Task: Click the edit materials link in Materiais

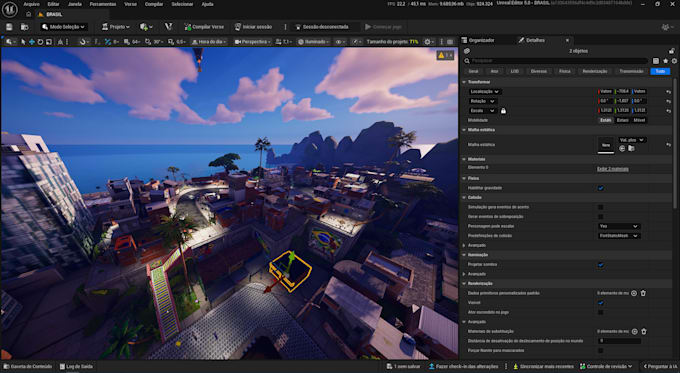Action: pos(613,169)
